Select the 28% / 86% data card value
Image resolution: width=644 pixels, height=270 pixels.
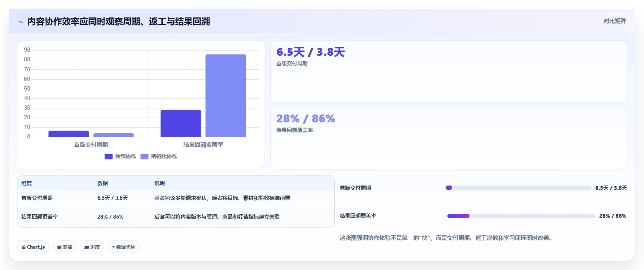pyautogui.click(x=306, y=118)
